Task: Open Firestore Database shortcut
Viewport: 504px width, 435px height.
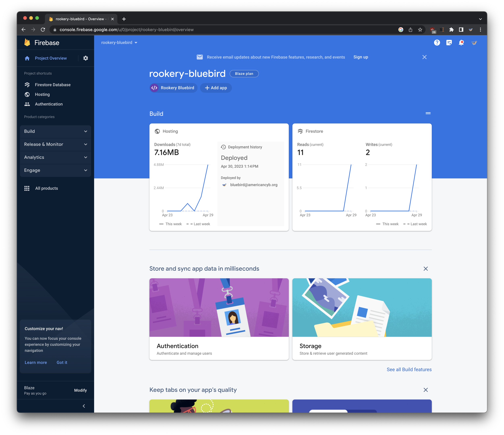Action: (x=53, y=85)
